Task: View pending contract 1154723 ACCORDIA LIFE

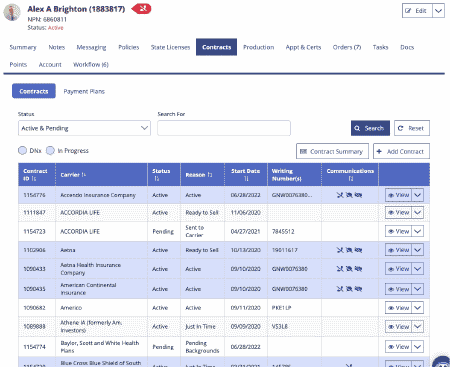Action: [x=398, y=231]
